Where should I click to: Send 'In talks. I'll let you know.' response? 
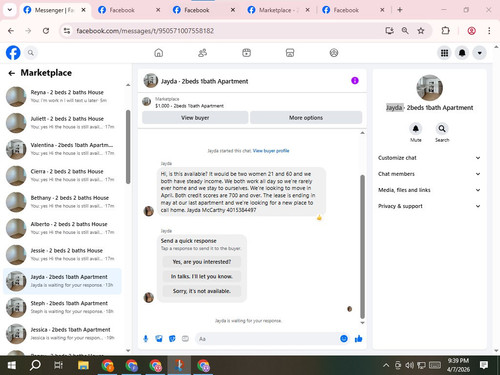click(x=202, y=276)
